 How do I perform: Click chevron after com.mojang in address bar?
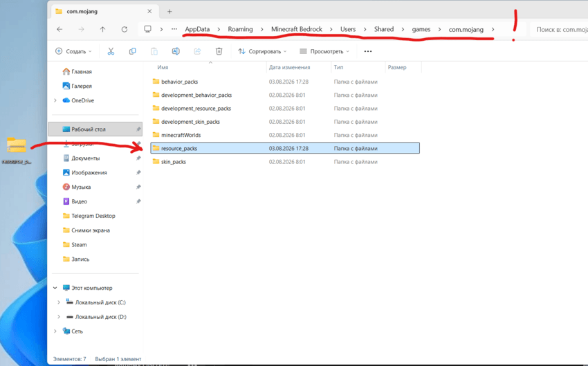pyautogui.click(x=493, y=29)
